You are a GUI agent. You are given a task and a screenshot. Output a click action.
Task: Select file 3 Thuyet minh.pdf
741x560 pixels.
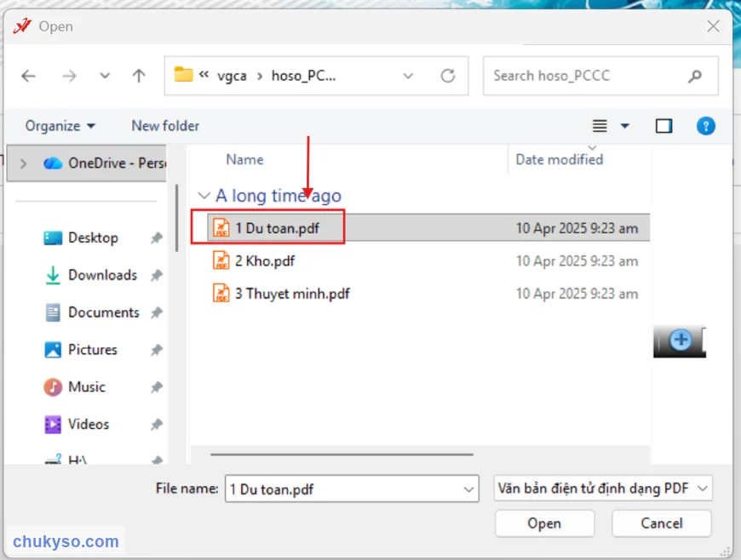(x=292, y=294)
